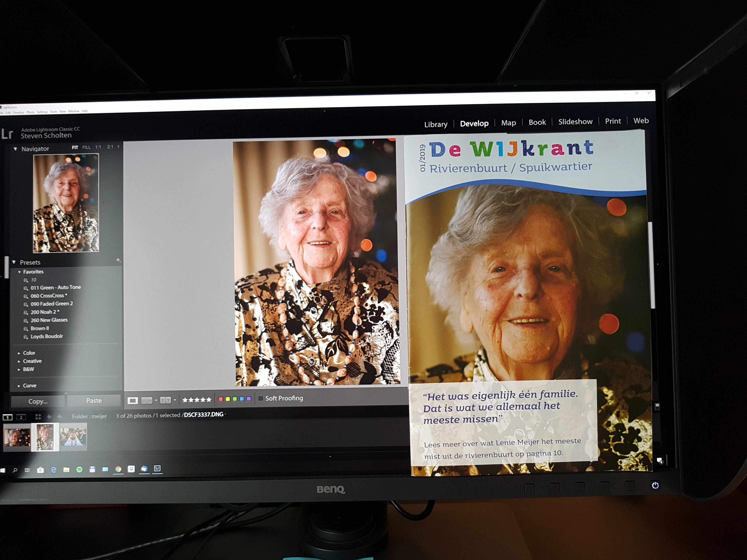Select FILL zoom in Navigator
Image resolution: width=747 pixels, height=560 pixels.
(x=87, y=147)
